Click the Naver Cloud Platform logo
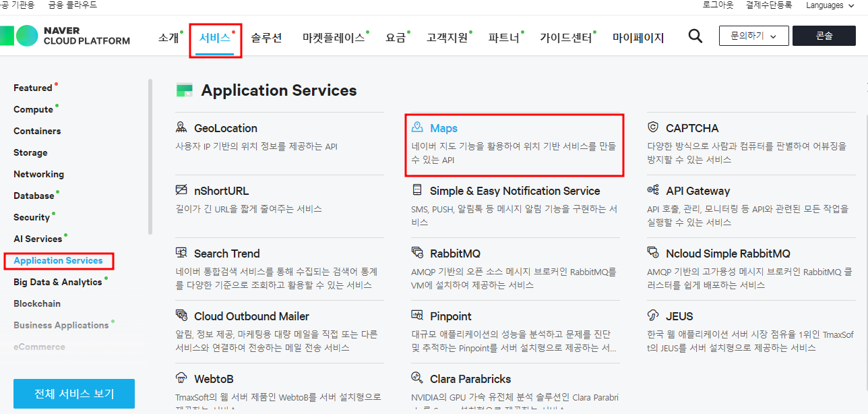Screen dimensions: 868x414 [x=65, y=36]
